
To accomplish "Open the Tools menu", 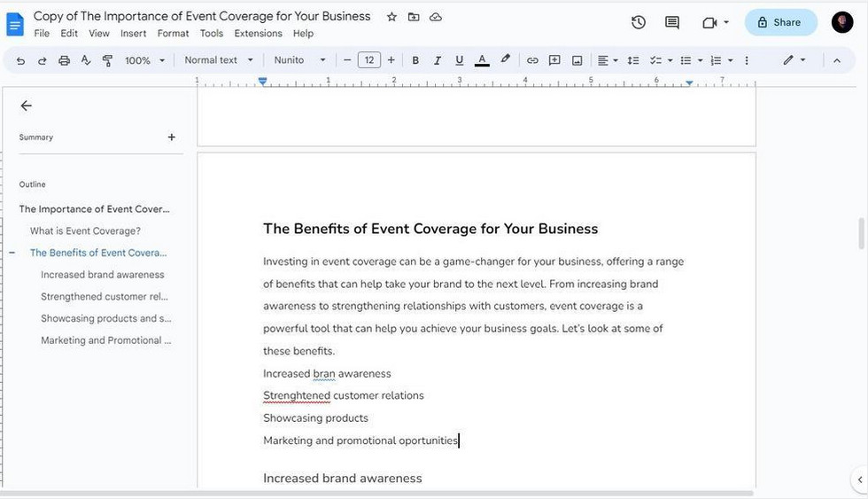I will click(212, 33).
